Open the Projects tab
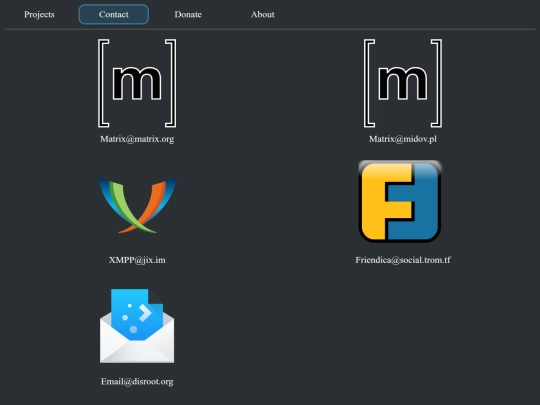This screenshot has width=540, height=405. click(x=39, y=14)
